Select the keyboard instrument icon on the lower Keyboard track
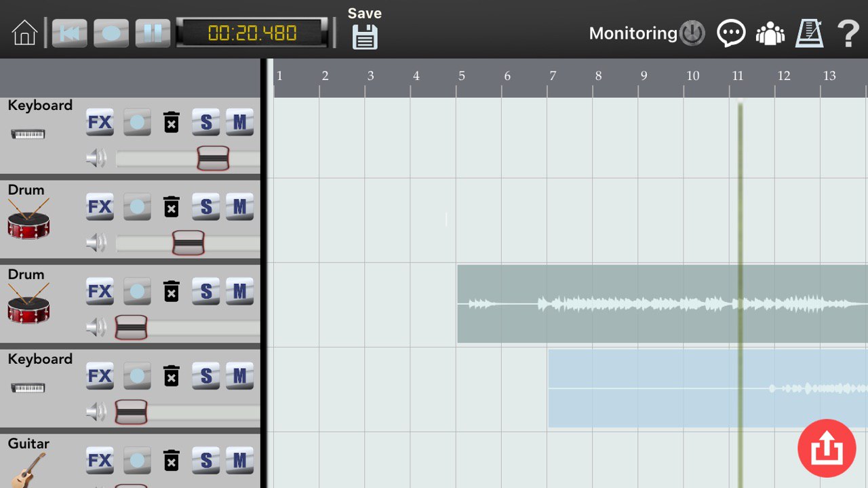The width and height of the screenshot is (868, 488). pyautogui.click(x=28, y=388)
